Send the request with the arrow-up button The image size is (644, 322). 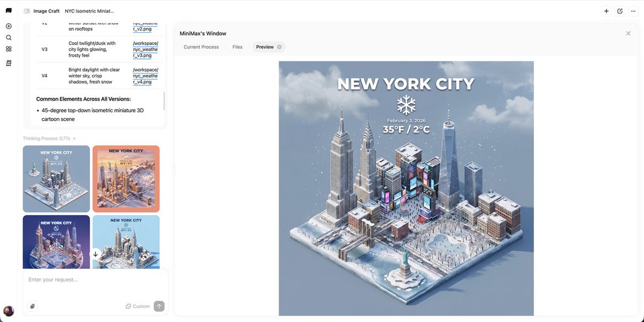[x=159, y=306]
